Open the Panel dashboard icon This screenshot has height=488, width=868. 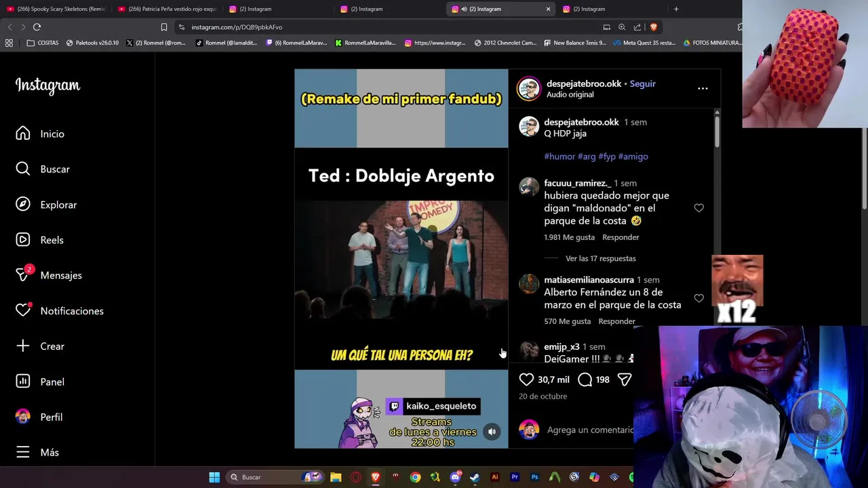point(23,382)
